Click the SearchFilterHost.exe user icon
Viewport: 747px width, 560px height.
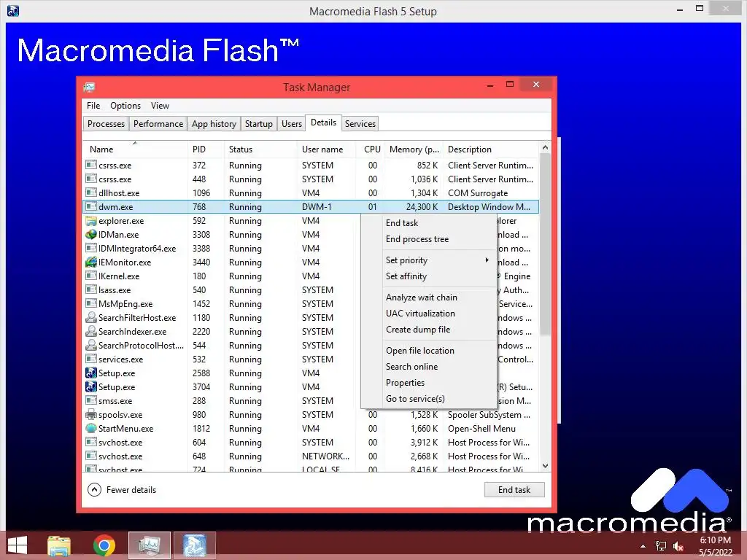pyautogui.click(x=91, y=318)
